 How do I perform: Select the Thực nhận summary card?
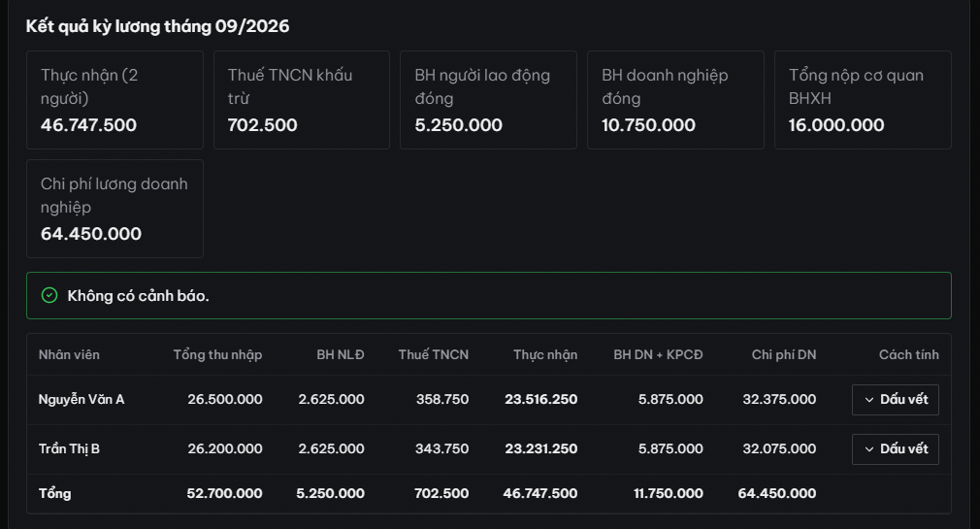point(115,100)
